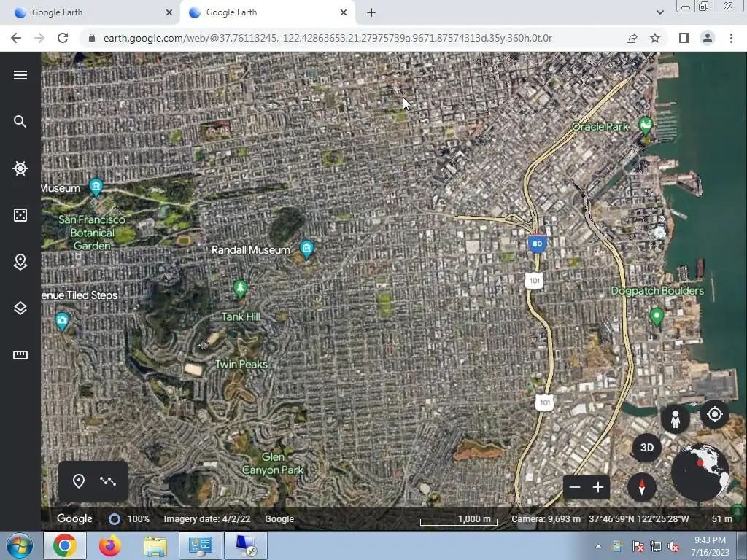The height and width of the screenshot is (560, 747).
Task: Show hidden system tray icons
Action: (x=598, y=546)
